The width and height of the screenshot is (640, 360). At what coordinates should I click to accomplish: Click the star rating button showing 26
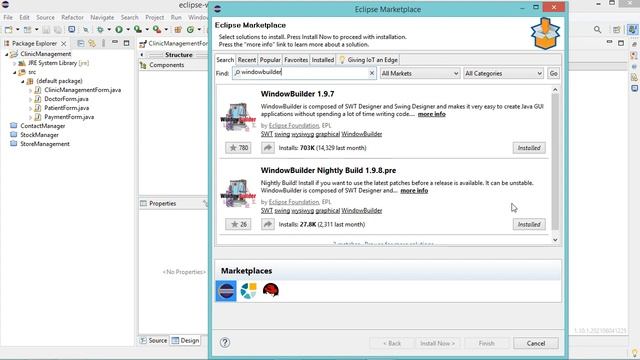pos(238,224)
